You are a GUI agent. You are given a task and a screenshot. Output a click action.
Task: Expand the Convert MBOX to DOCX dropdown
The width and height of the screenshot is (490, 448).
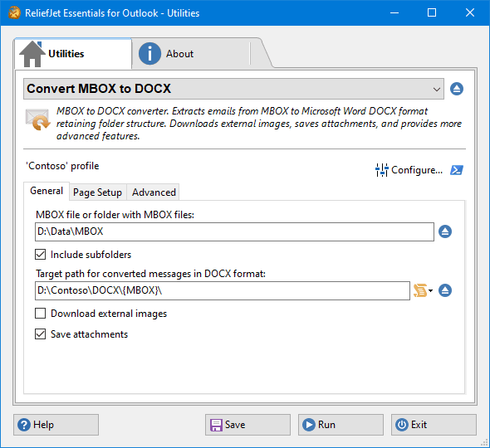pyautogui.click(x=233, y=89)
